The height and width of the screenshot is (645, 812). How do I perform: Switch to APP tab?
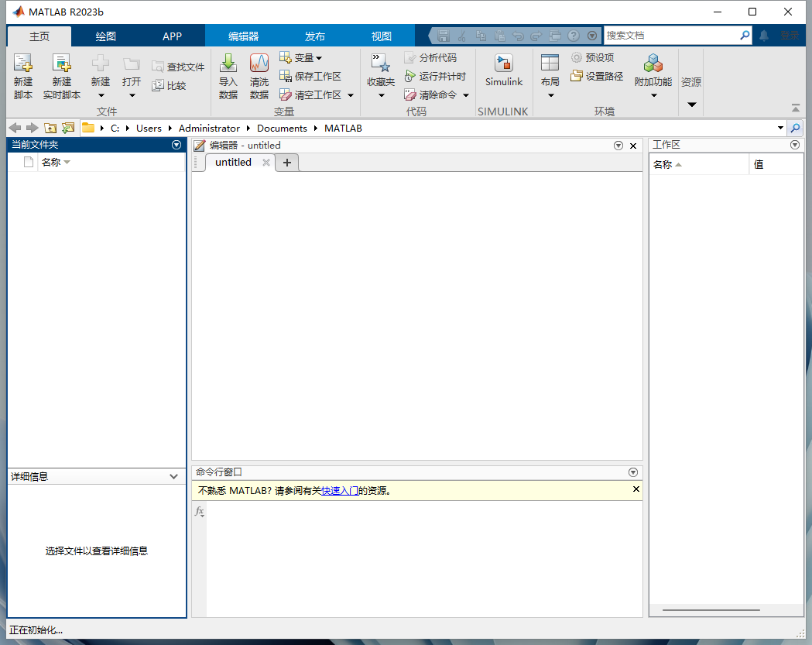[172, 36]
